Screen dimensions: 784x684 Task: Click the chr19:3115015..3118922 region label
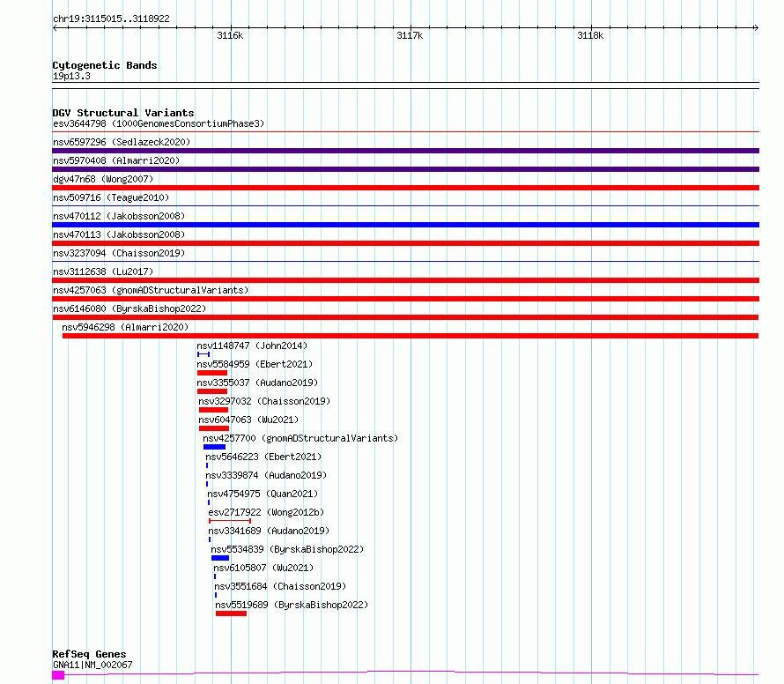point(111,19)
